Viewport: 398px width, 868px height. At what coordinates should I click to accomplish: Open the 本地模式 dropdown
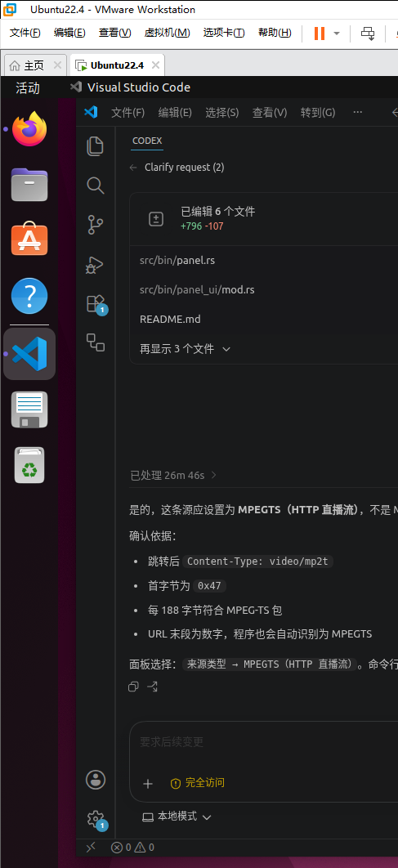(177, 817)
